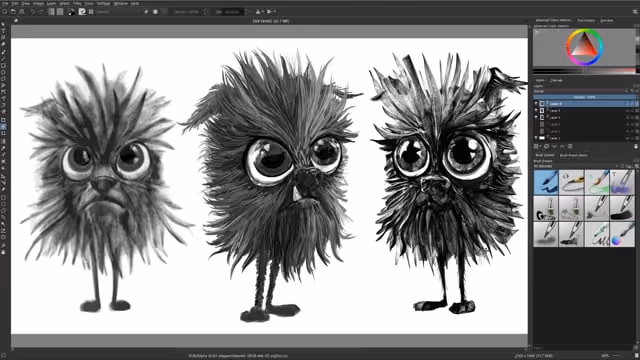This screenshot has width=640, height=360.
Task: Select the Line tool in toolbox
Action: (x=3, y=59)
